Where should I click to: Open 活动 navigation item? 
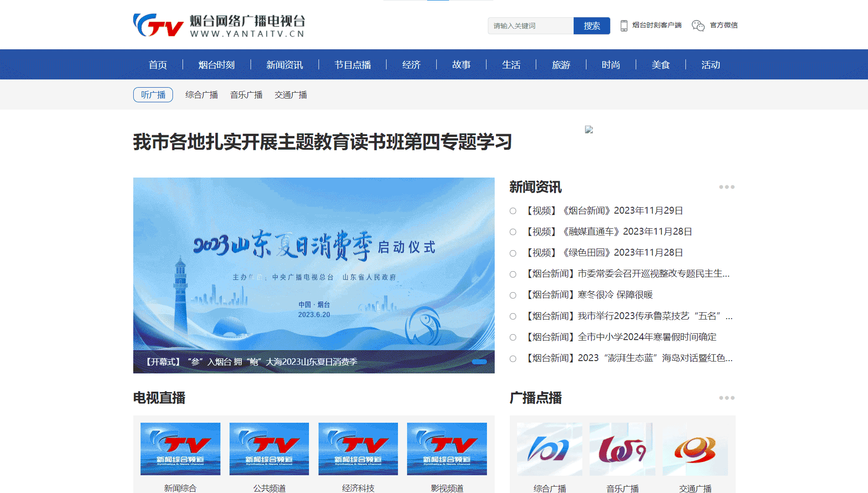[x=711, y=65]
